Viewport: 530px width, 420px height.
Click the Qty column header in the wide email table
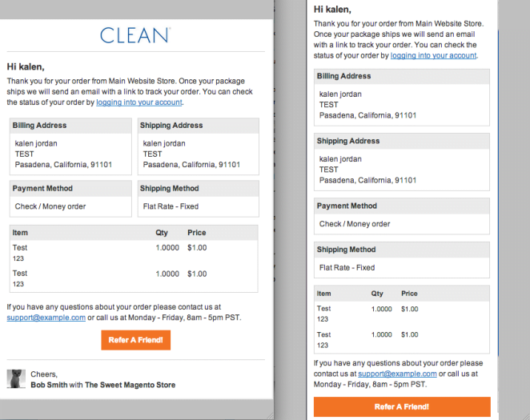coord(162,233)
